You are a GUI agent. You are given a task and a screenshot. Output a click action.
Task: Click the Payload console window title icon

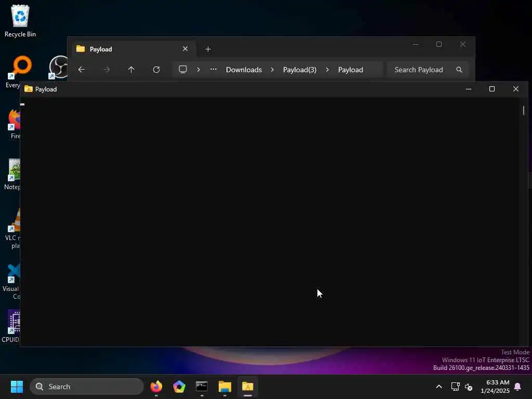29,89
